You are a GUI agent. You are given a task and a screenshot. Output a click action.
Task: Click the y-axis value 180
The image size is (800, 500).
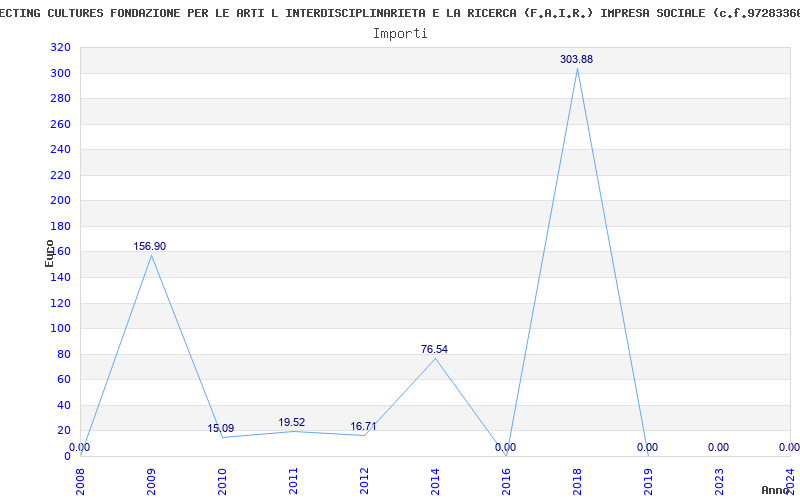60,227
